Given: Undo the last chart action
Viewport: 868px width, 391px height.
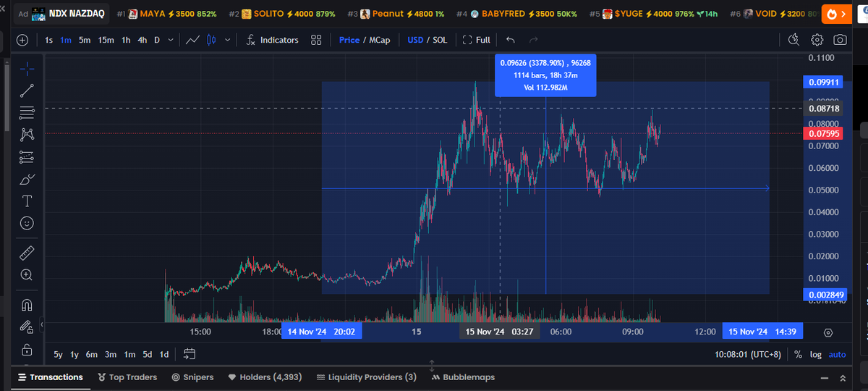Looking at the screenshot, I should click(511, 40).
